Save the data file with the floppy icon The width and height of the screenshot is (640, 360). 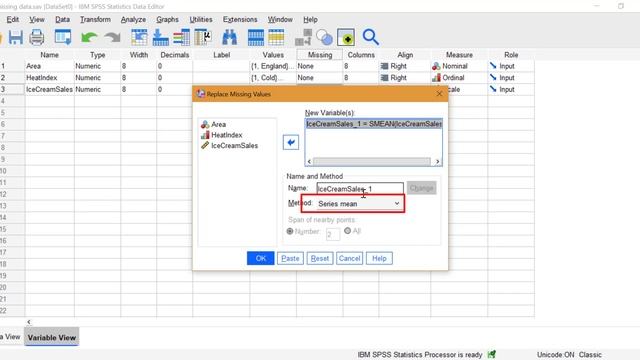coord(16,38)
